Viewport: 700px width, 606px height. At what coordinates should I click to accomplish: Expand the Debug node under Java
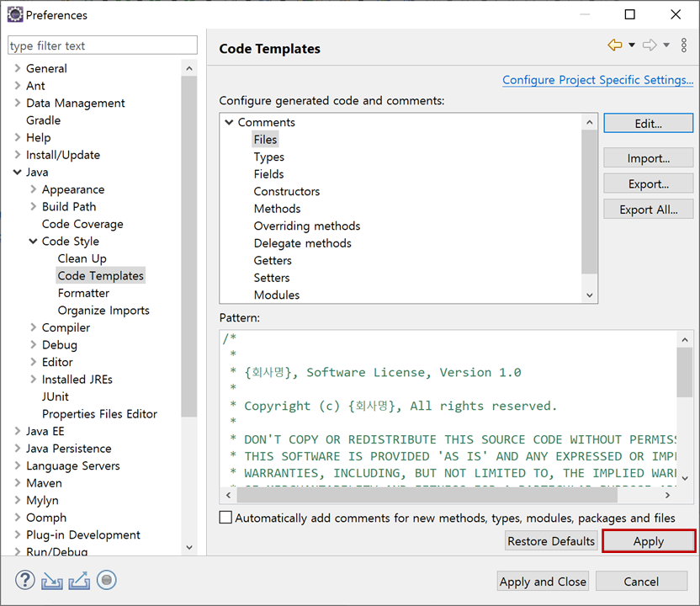click(x=33, y=344)
